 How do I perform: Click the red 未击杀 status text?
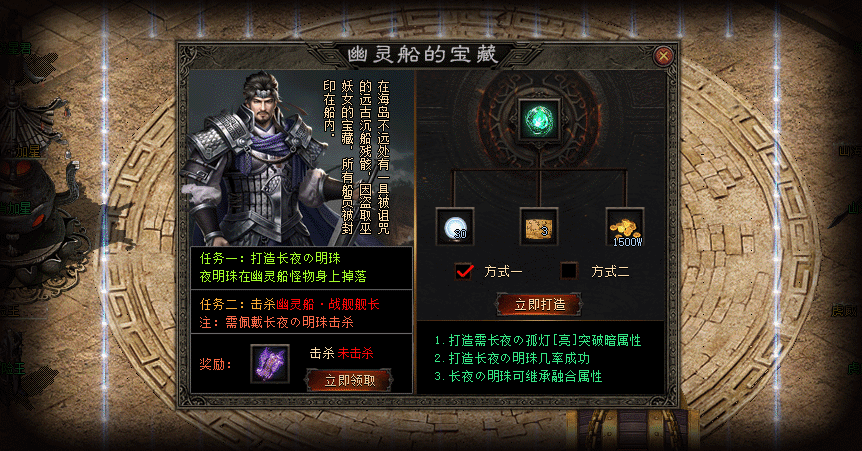coord(355,353)
